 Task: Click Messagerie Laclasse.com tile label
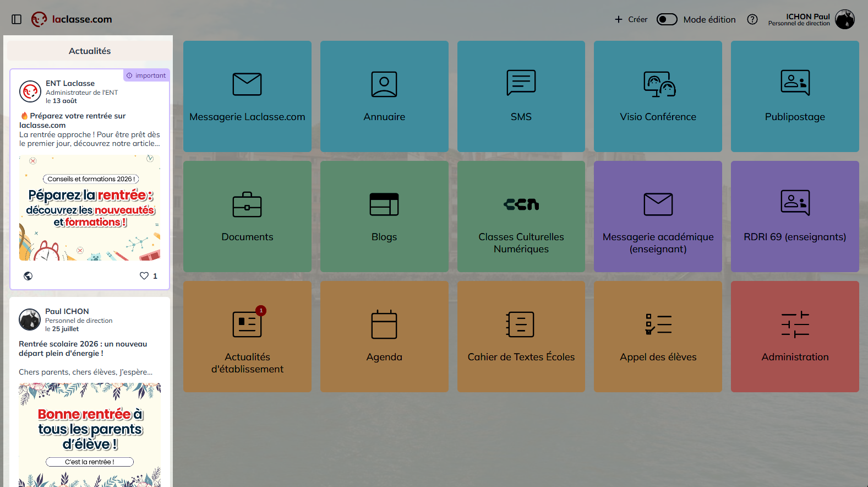(x=247, y=117)
